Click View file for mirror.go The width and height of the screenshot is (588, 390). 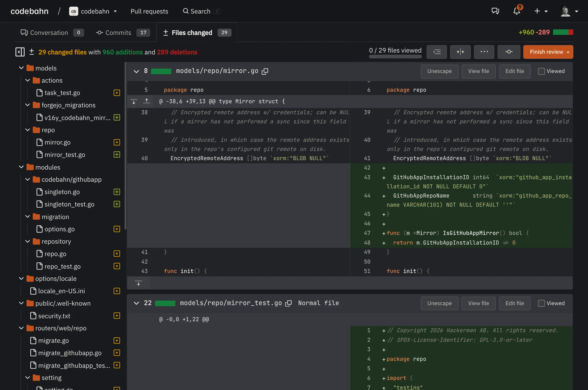coord(478,71)
